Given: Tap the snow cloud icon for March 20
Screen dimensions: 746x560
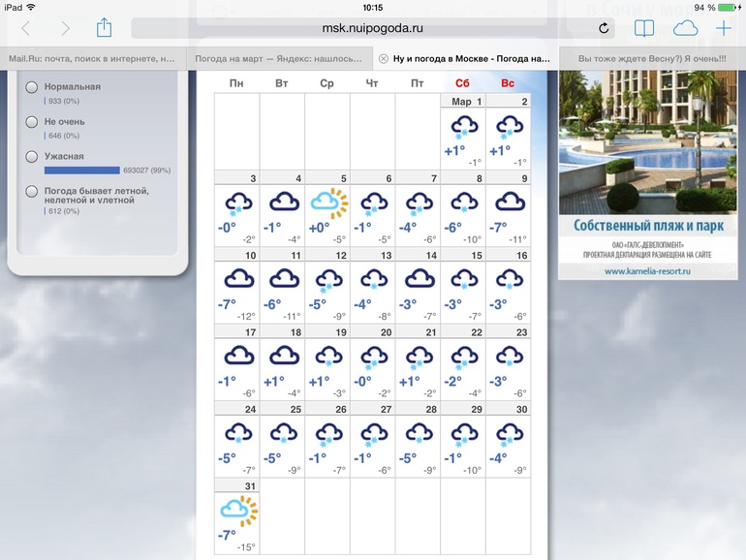Looking at the screenshot, I should coord(374,358).
